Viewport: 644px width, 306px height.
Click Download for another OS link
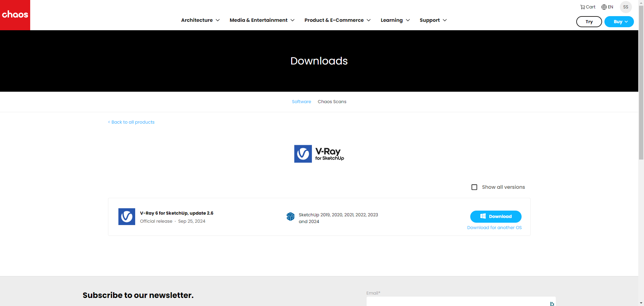494,228
